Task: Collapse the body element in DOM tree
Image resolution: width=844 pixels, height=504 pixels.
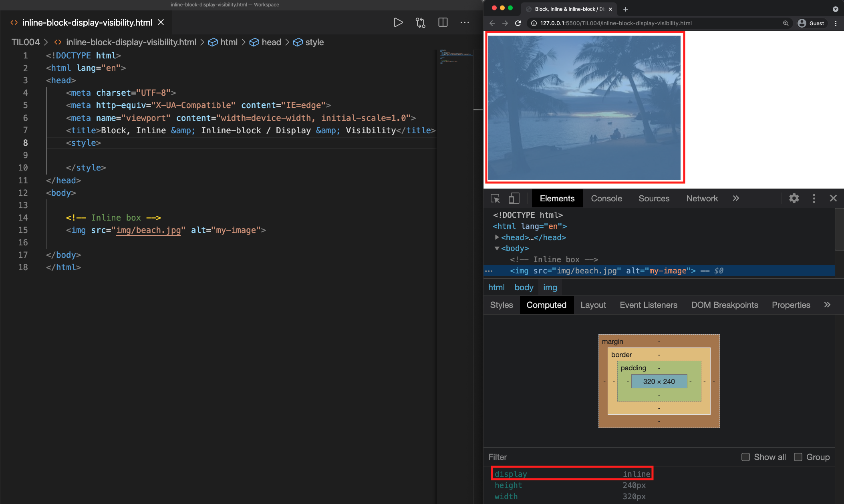Action: pyautogui.click(x=497, y=249)
